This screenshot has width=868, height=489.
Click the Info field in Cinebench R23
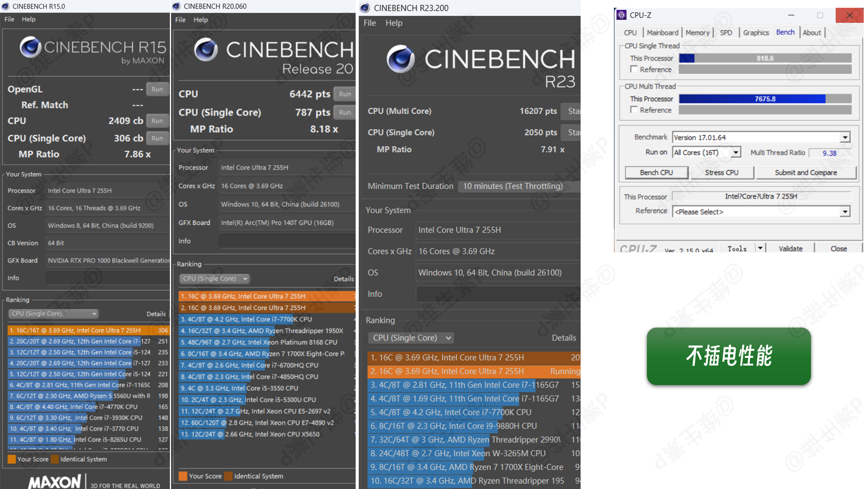[x=498, y=294]
